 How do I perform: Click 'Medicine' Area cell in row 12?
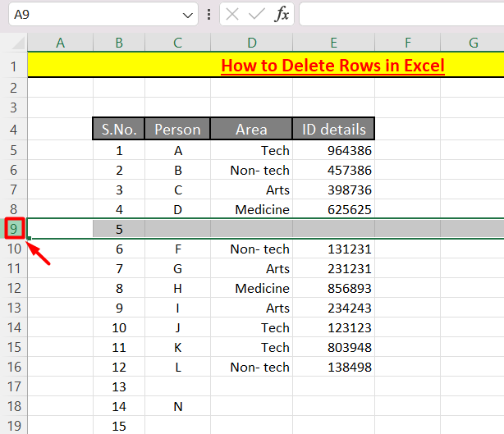click(252, 288)
